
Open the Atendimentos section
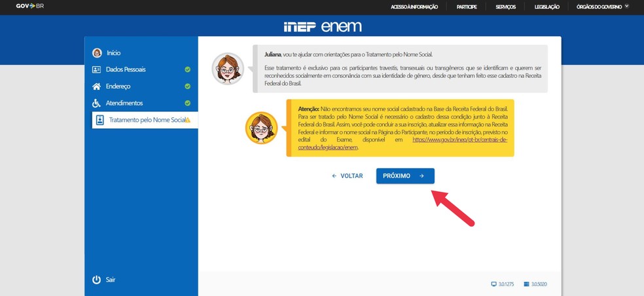pos(124,103)
